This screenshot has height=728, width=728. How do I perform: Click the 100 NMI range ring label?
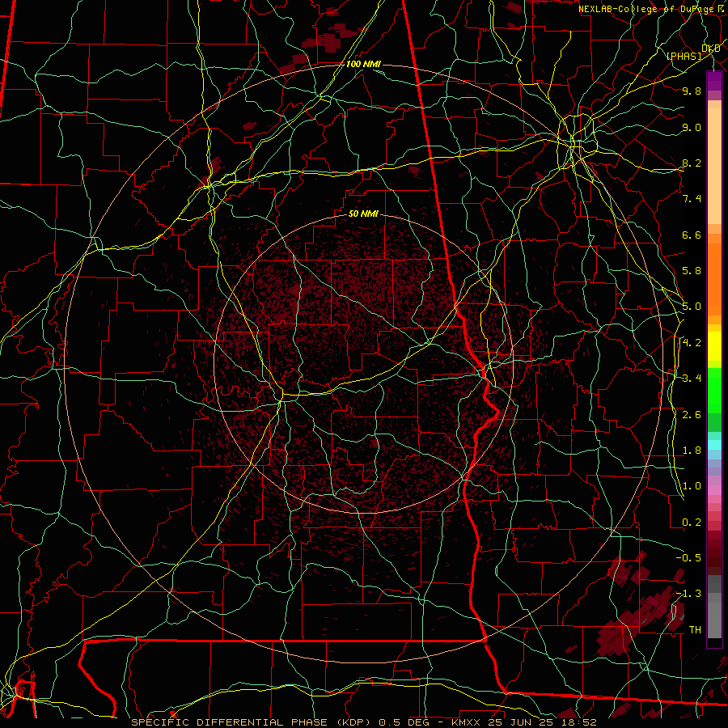pyautogui.click(x=363, y=64)
